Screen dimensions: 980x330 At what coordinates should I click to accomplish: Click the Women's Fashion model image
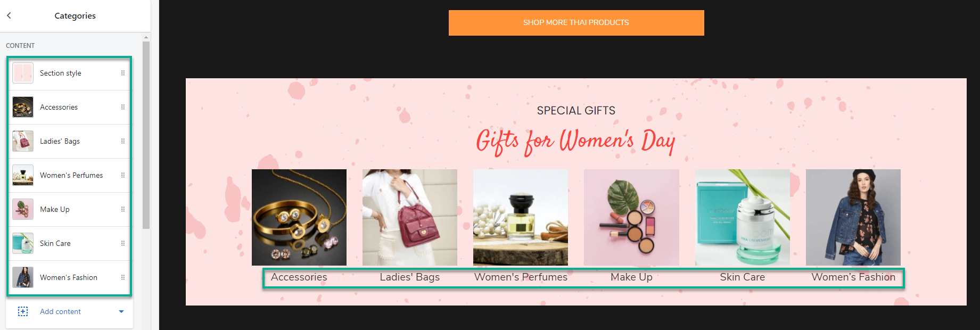click(853, 217)
